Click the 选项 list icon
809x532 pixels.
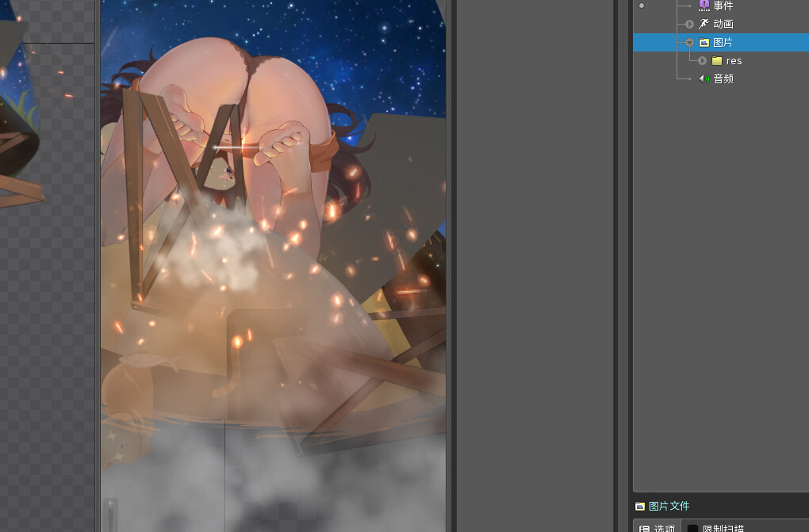click(644, 528)
